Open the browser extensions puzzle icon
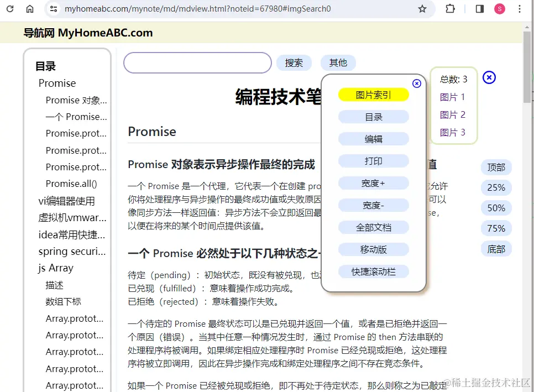 (x=449, y=9)
